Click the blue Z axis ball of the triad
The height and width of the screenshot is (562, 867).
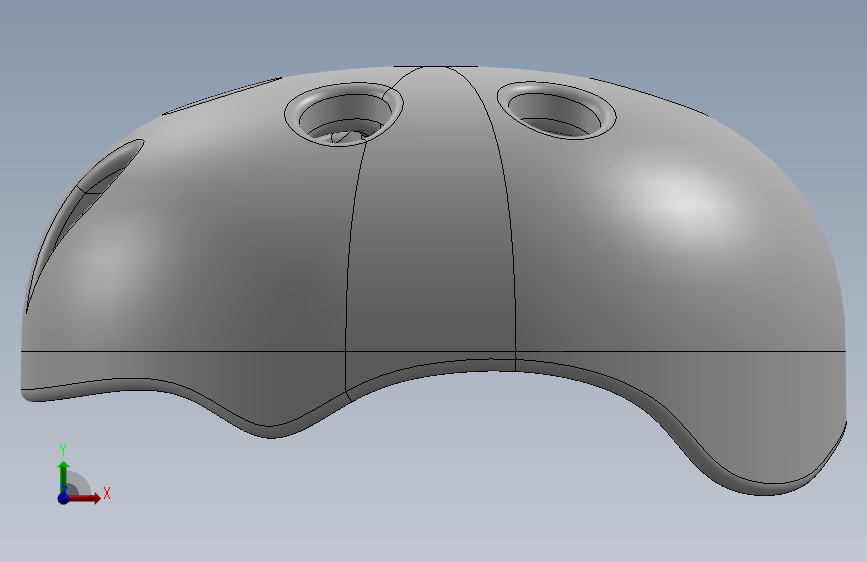coord(64,497)
